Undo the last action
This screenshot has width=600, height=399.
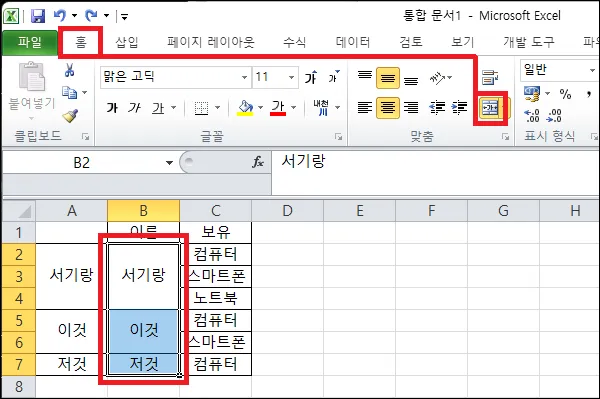(60, 16)
